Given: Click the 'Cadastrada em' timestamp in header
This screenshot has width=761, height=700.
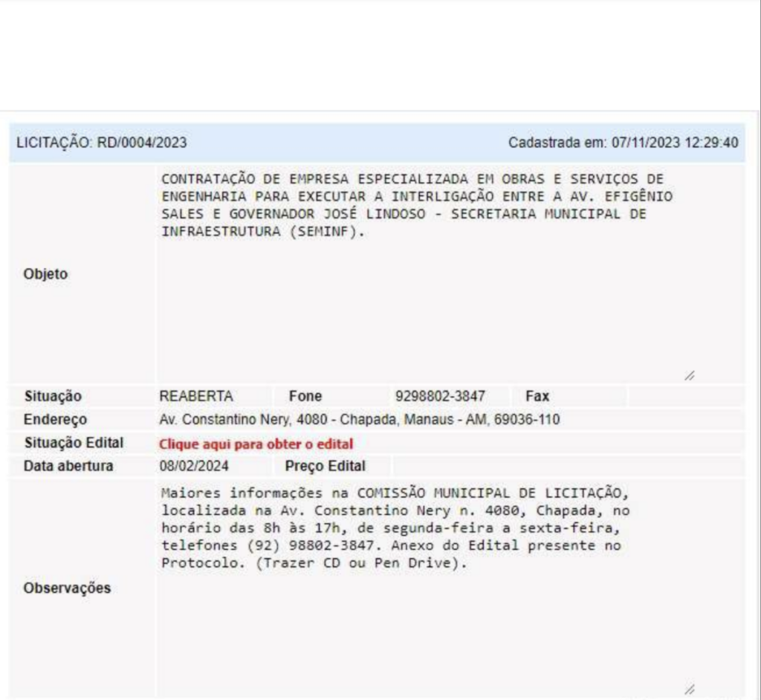Looking at the screenshot, I should (623, 142).
